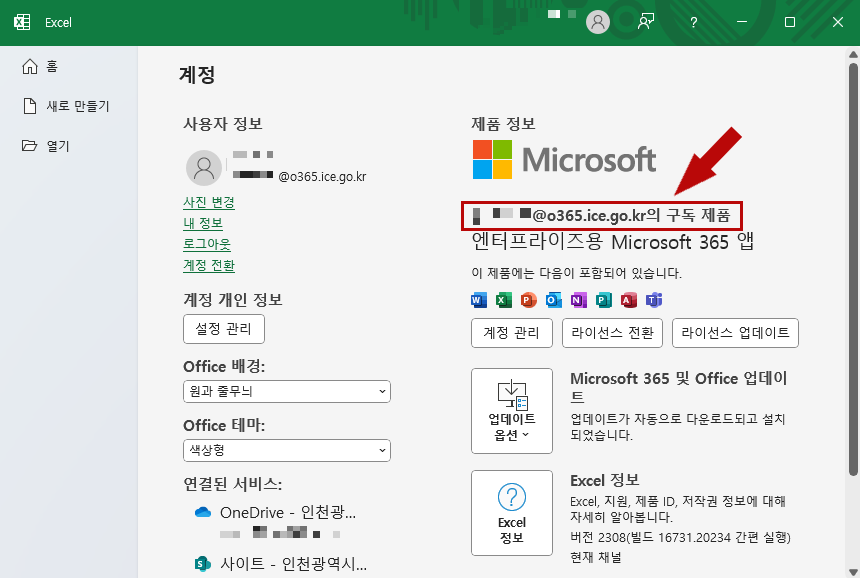Image resolution: width=860 pixels, height=578 pixels.
Task: Select 새로 만들기 in sidebar
Action: (66, 106)
